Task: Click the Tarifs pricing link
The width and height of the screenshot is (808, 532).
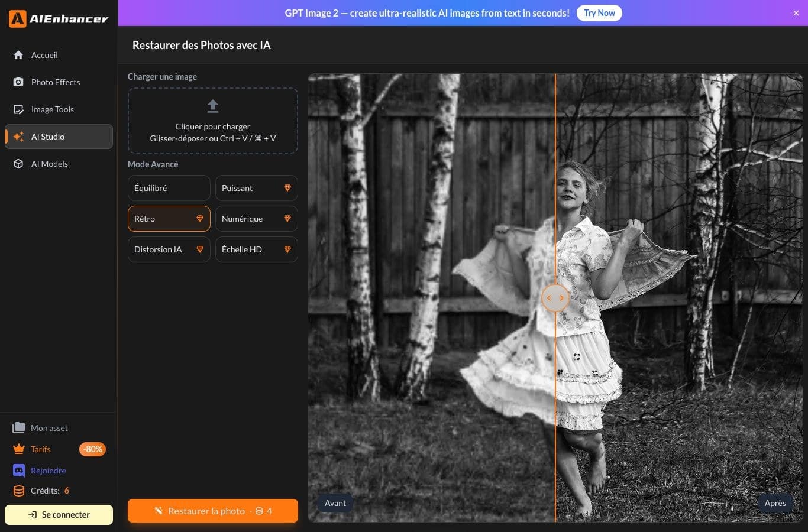Action: click(41, 449)
